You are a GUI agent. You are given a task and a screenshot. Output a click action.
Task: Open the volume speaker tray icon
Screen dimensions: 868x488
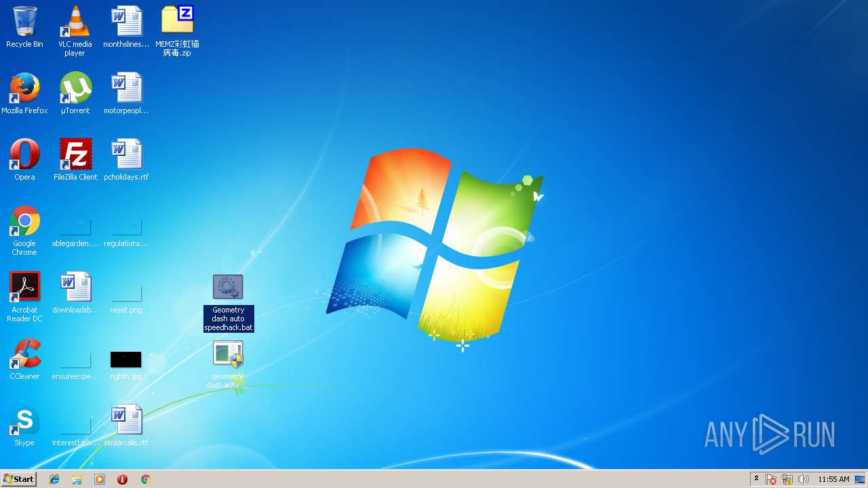[x=804, y=479]
